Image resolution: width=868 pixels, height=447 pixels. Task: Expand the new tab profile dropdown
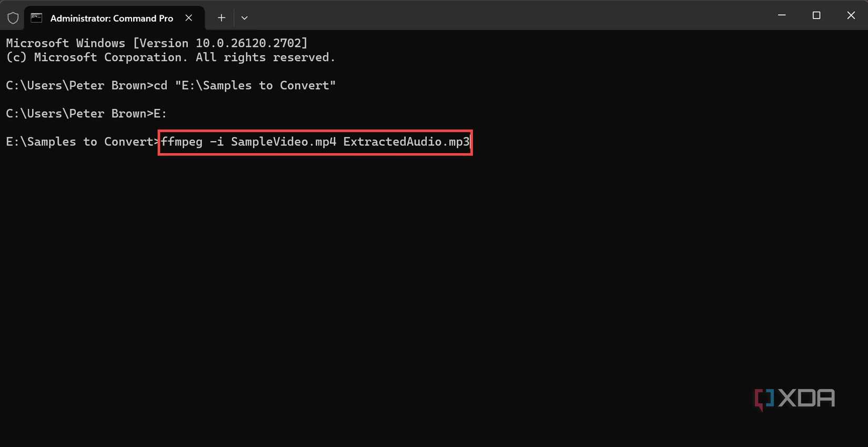click(x=245, y=18)
